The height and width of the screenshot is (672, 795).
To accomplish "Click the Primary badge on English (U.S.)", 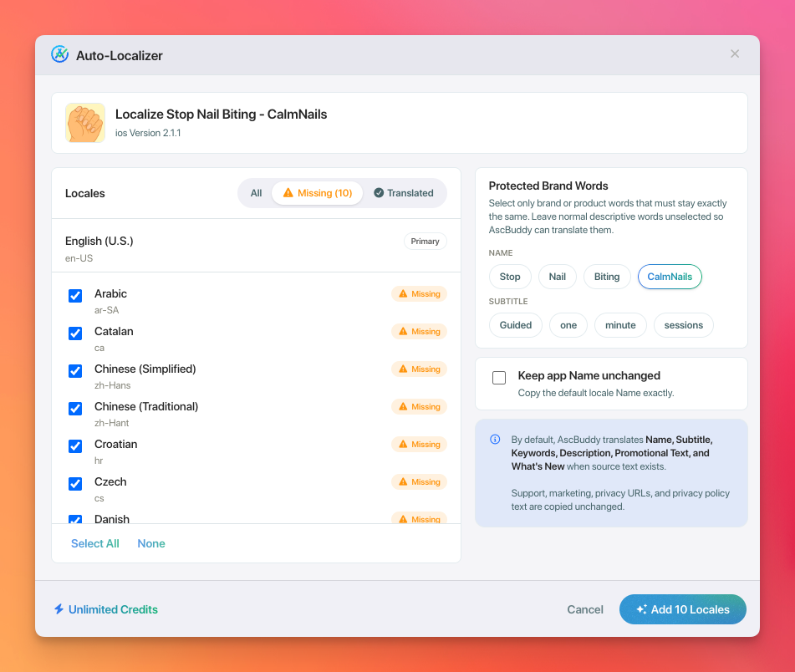I will tap(425, 242).
